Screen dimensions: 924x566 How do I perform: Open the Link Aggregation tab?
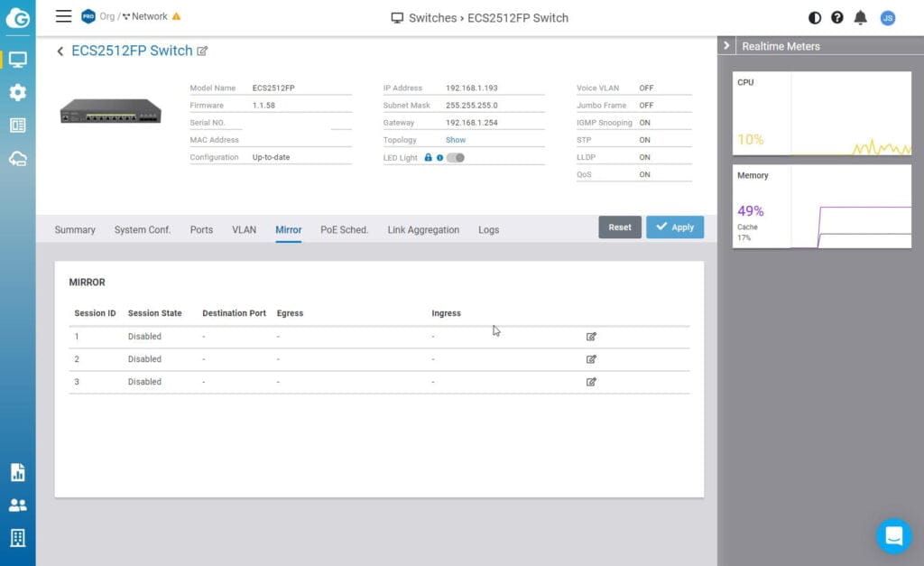(423, 229)
